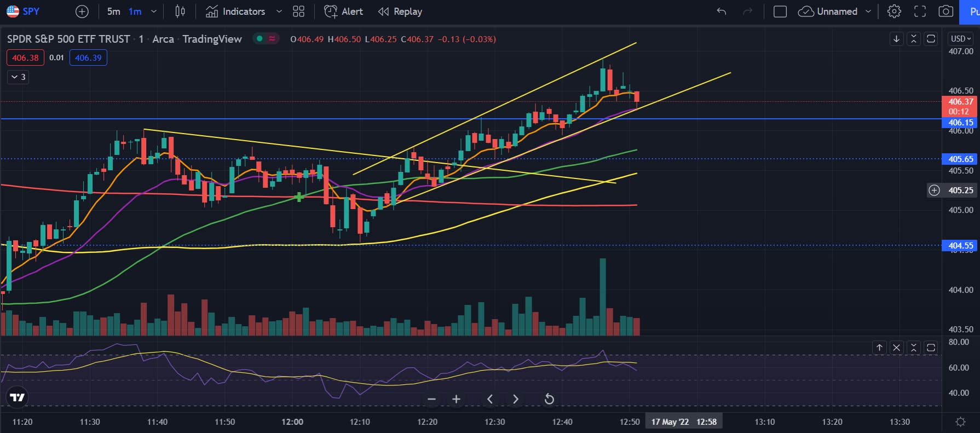Click the tall volume bar near 12:46
Image resolution: width=980 pixels, height=433 pixels.
pos(603,297)
